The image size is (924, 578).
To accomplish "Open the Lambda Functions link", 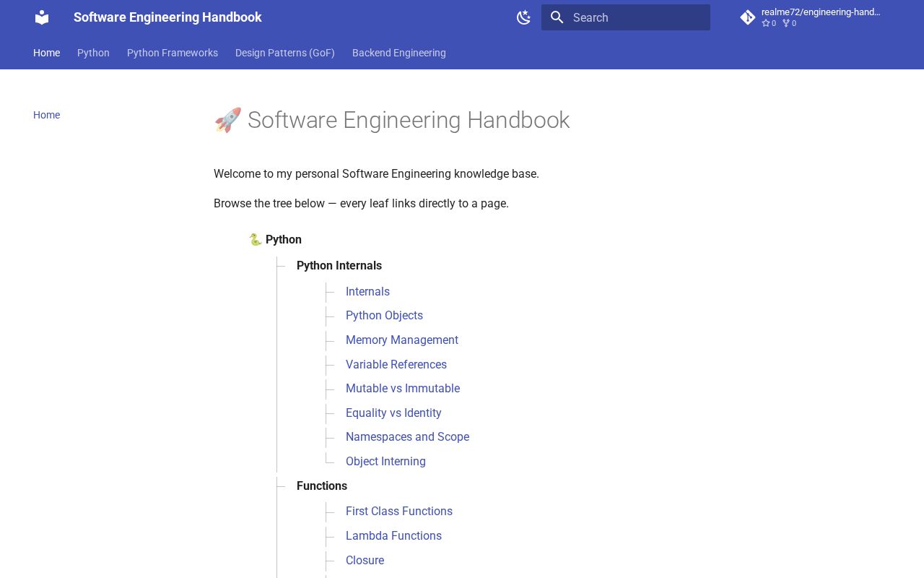I will pyautogui.click(x=393, y=536).
